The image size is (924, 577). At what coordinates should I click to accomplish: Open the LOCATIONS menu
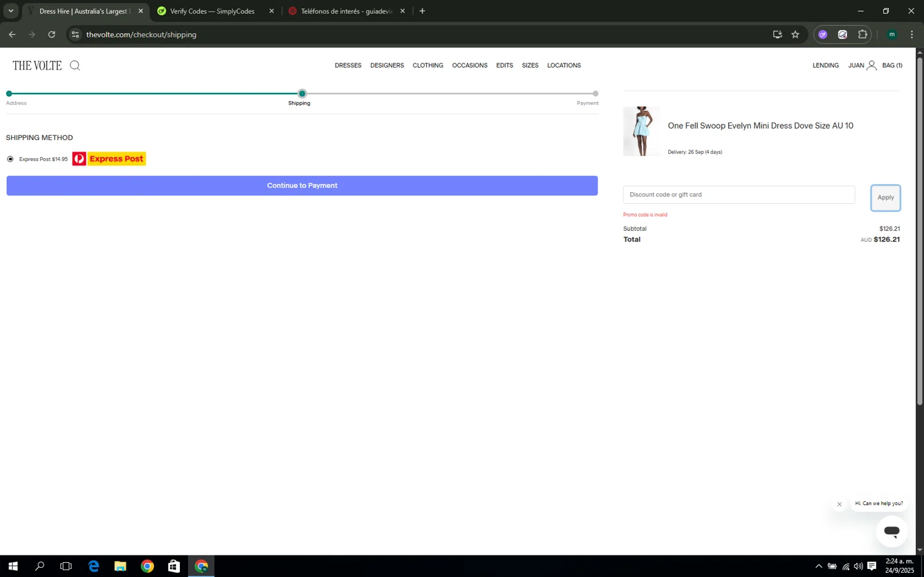point(564,65)
